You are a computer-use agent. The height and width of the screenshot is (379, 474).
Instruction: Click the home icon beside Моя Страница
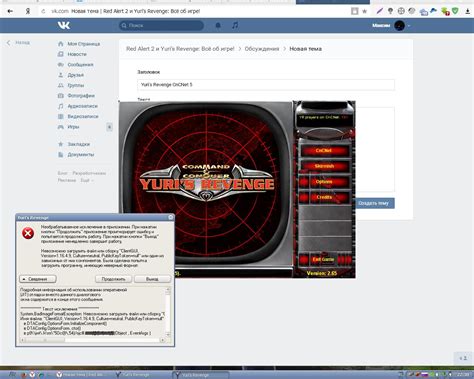[61, 44]
